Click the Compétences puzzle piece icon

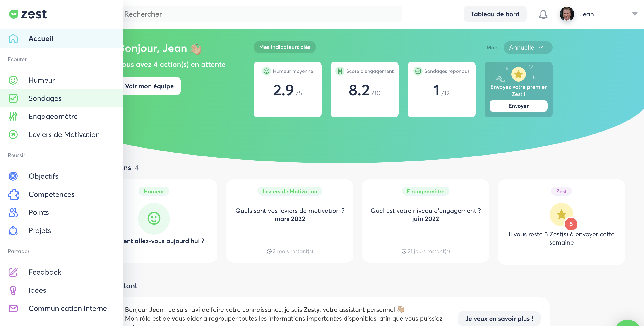[x=13, y=194]
